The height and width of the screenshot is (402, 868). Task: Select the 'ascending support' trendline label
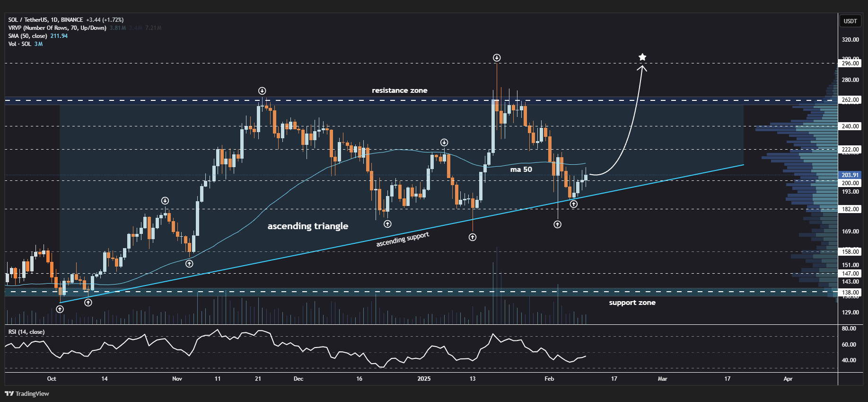click(x=403, y=240)
